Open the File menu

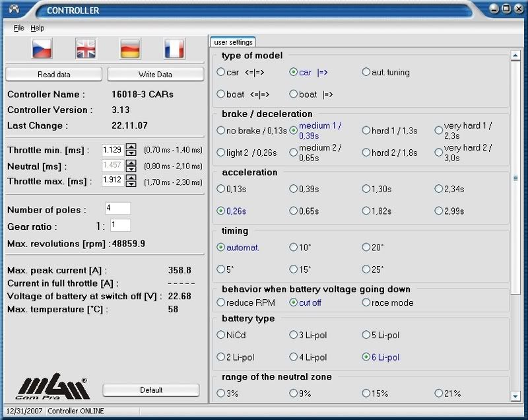pos(18,28)
